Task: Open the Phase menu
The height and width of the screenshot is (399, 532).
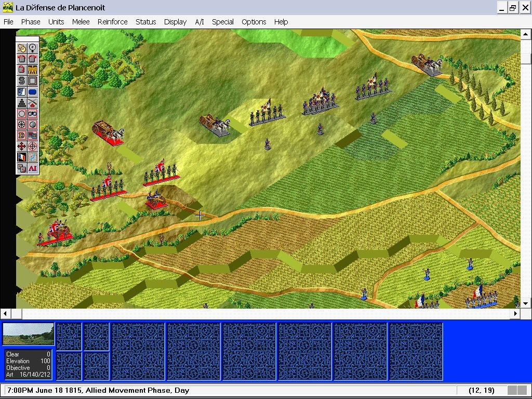Action: pos(31,22)
